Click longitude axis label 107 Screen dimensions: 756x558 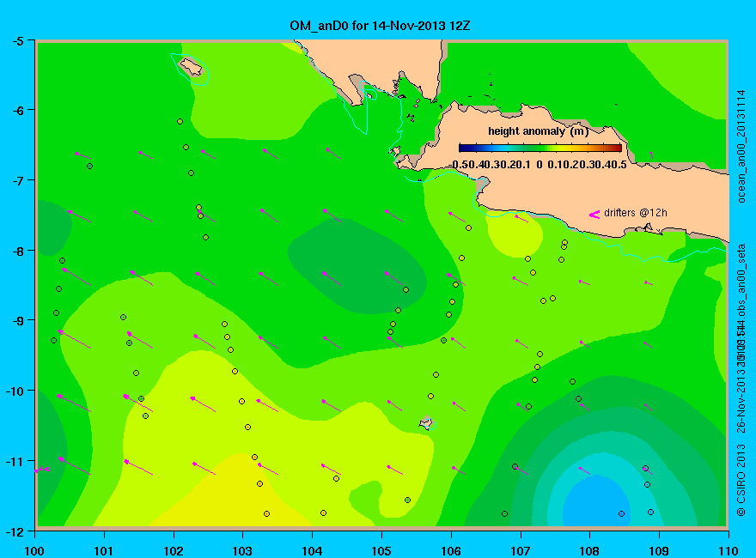point(521,551)
